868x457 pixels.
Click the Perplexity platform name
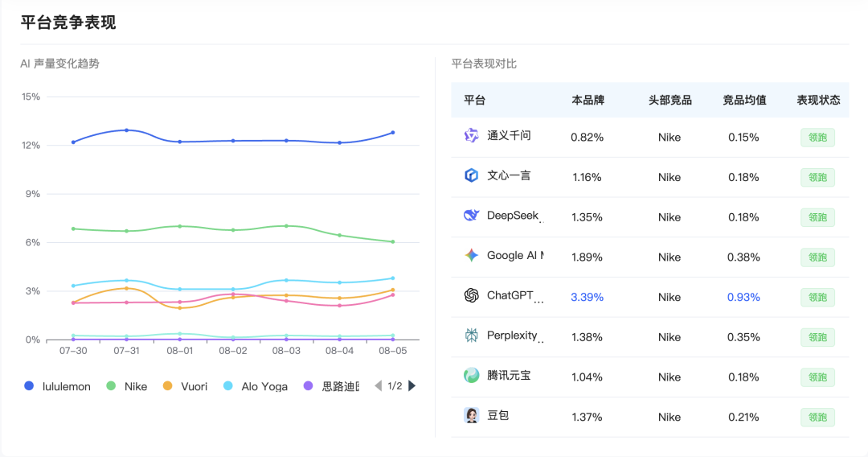[512, 336]
